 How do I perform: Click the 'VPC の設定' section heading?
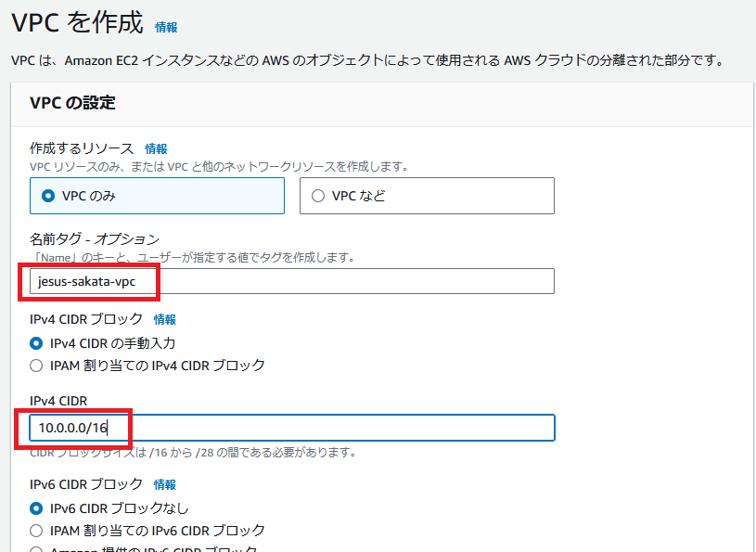(x=72, y=103)
